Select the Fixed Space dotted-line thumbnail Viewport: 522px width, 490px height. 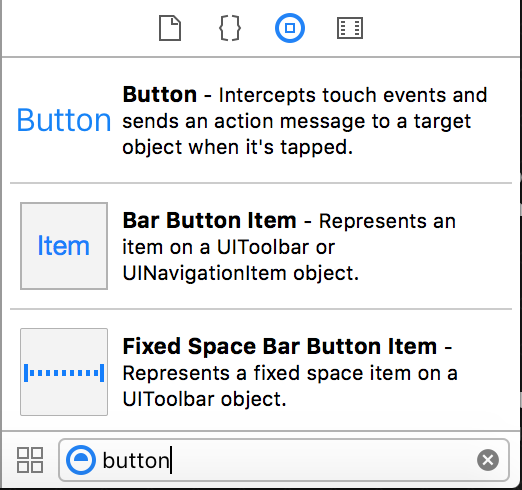click(x=64, y=372)
